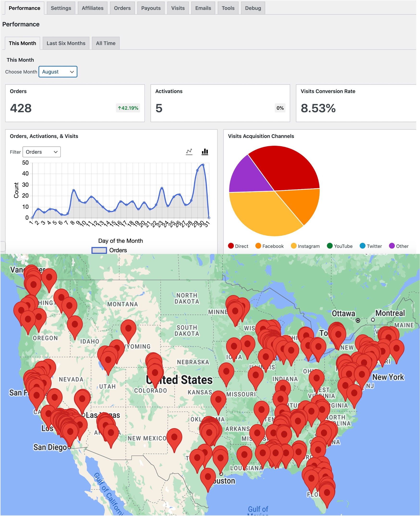Open the Affiliates tab
The image size is (420, 516).
point(93,8)
